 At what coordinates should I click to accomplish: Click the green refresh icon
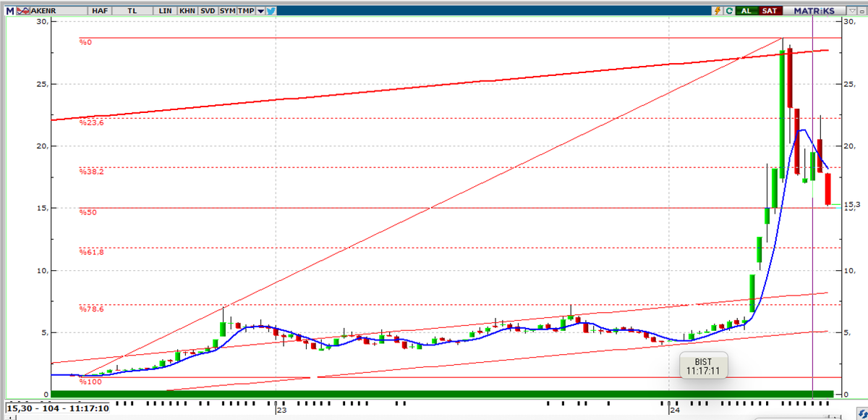[729, 11]
